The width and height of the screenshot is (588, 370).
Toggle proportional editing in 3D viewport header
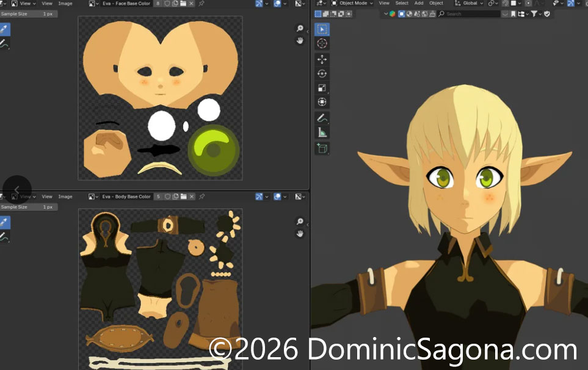click(528, 3)
